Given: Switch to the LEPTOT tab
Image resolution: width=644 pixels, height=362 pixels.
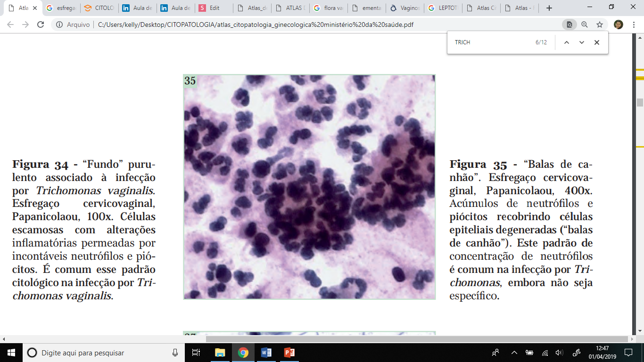Looking at the screenshot, I should coord(443,8).
